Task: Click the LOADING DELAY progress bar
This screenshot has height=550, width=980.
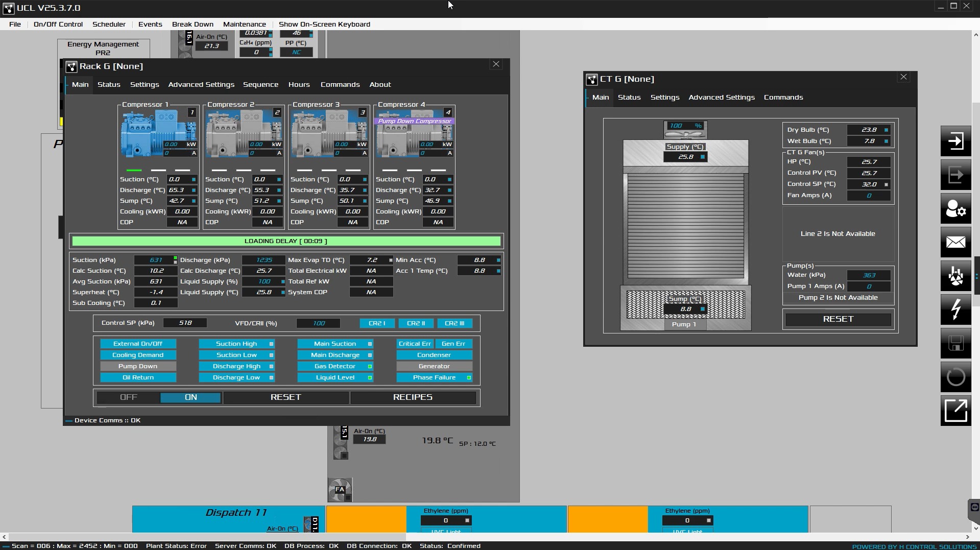Action: click(286, 241)
